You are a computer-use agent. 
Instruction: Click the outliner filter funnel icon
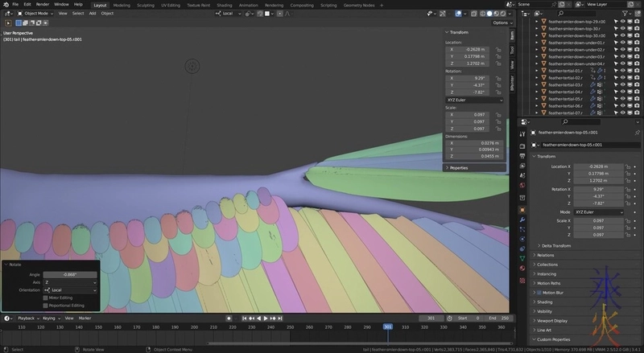point(625,14)
